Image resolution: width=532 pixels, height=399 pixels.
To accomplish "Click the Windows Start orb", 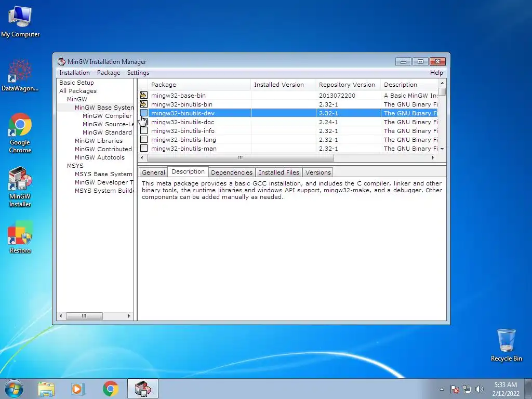I will click(x=14, y=389).
